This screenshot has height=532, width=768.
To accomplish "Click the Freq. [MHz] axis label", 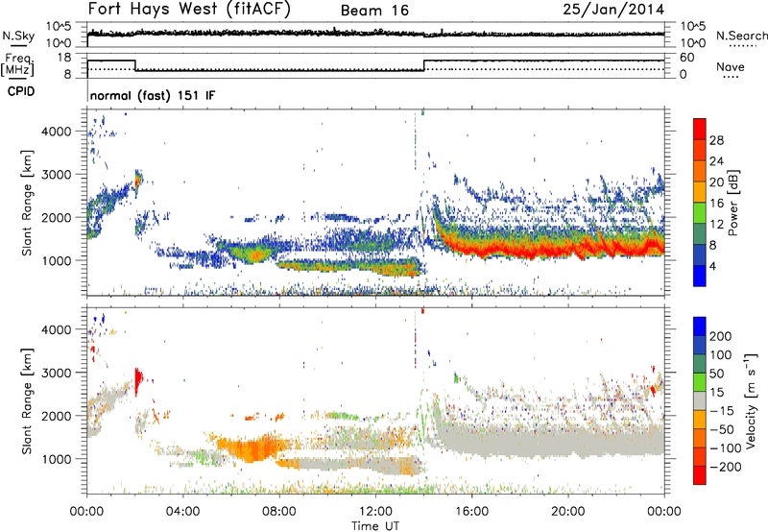I will tap(18, 64).
